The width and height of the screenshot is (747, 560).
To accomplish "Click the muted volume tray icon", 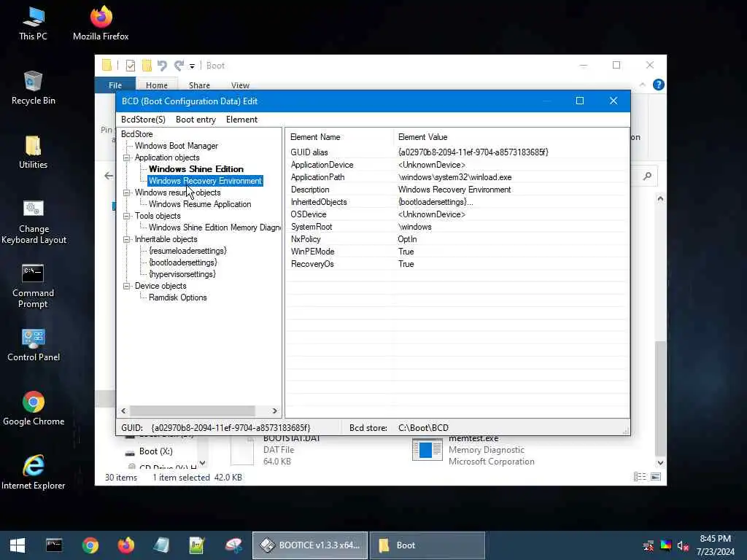I will 683,545.
